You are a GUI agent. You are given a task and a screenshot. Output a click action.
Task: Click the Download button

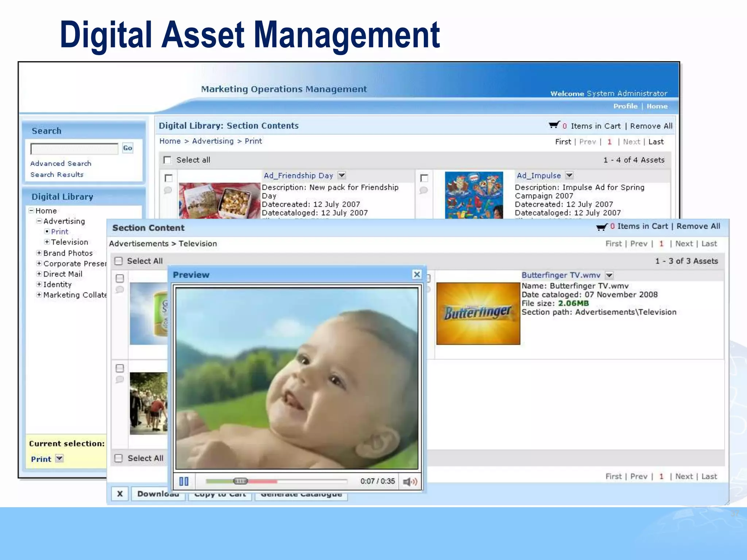click(x=158, y=494)
